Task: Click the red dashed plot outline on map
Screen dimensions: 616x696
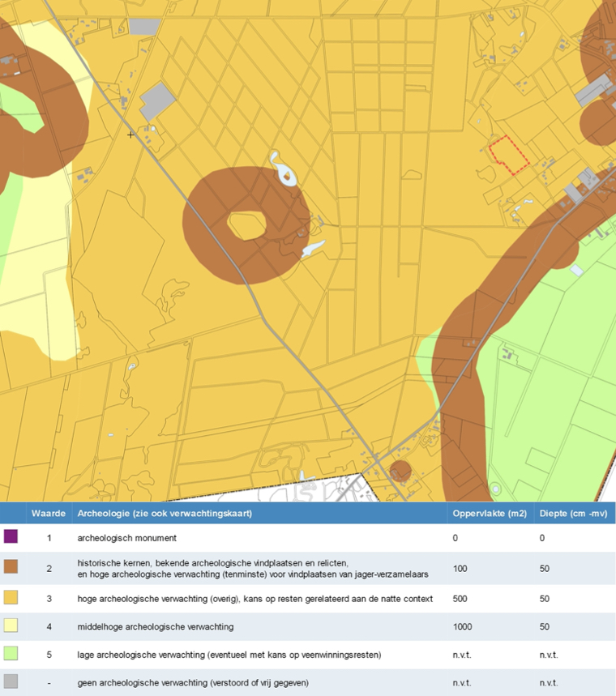Action: coord(509,156)
